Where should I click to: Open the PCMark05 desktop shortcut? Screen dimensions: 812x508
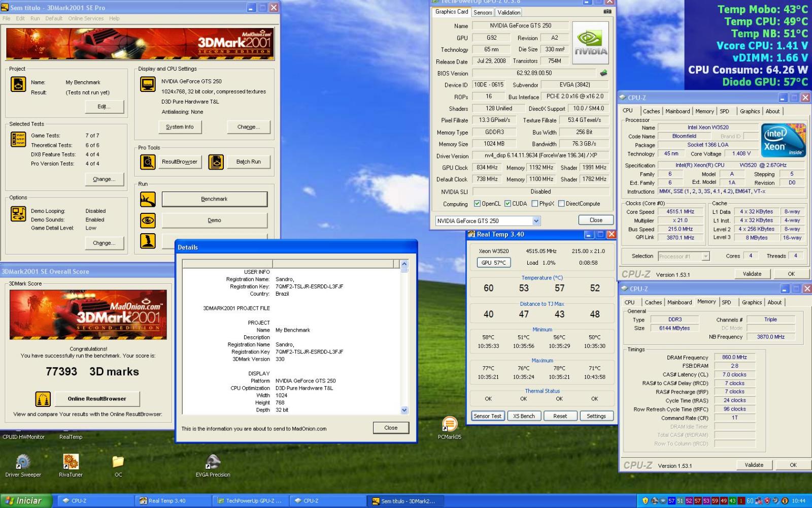coord(450,428)
